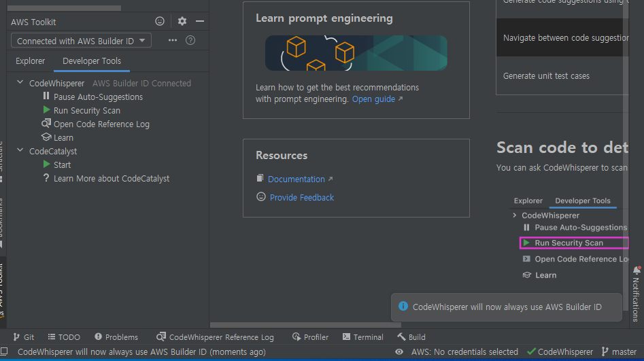Viewport: 644px width, 361px height.
Task: Click the graduation cap Learn icon
Action: click(46, 137)
